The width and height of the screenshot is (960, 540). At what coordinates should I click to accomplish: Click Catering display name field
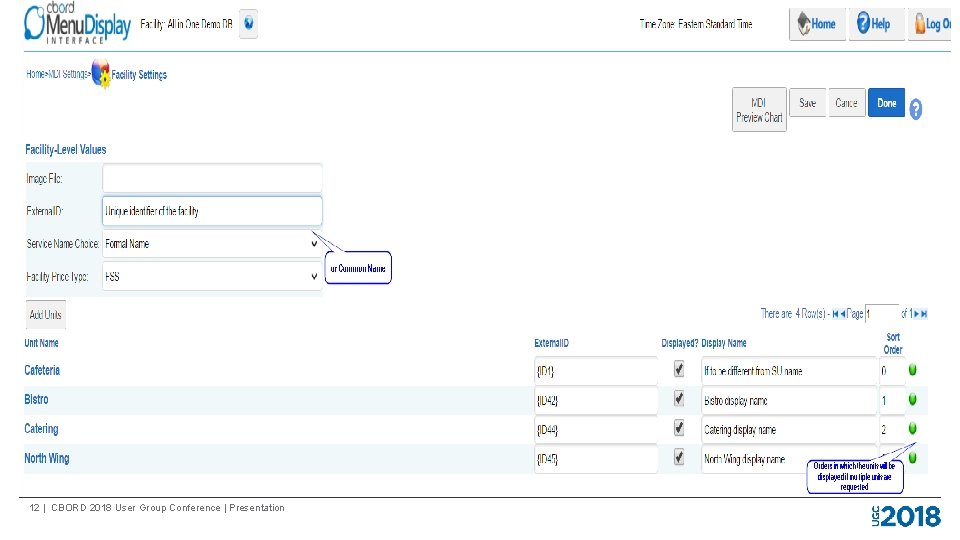tap(789, 430)
